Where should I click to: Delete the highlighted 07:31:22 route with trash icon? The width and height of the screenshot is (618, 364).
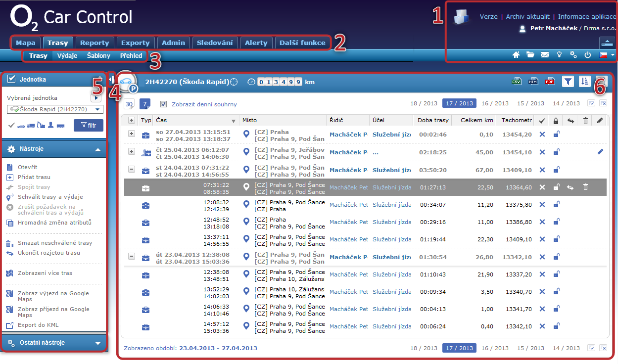click(585, 187)
